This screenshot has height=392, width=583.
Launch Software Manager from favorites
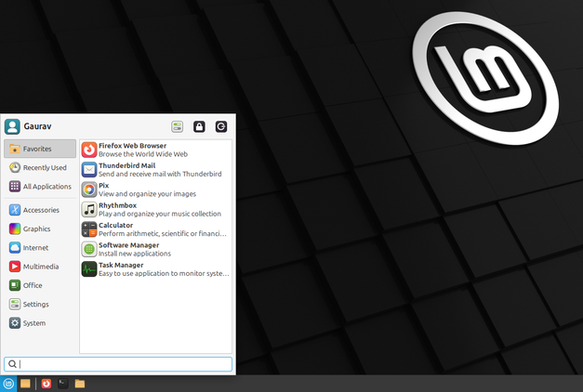156,249
